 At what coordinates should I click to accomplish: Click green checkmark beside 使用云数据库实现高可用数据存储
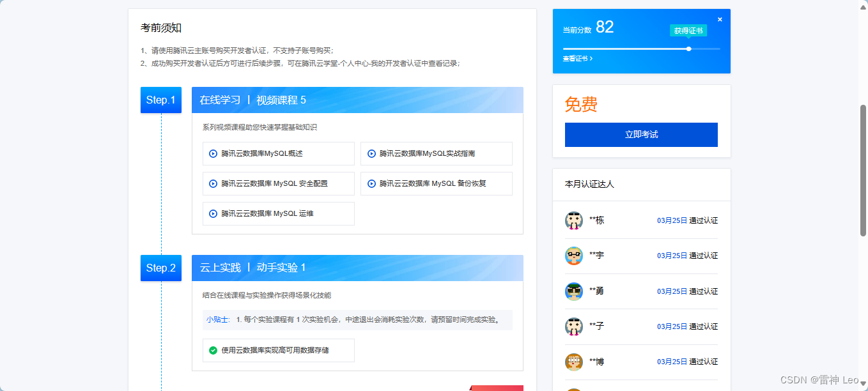click(213, 350)
